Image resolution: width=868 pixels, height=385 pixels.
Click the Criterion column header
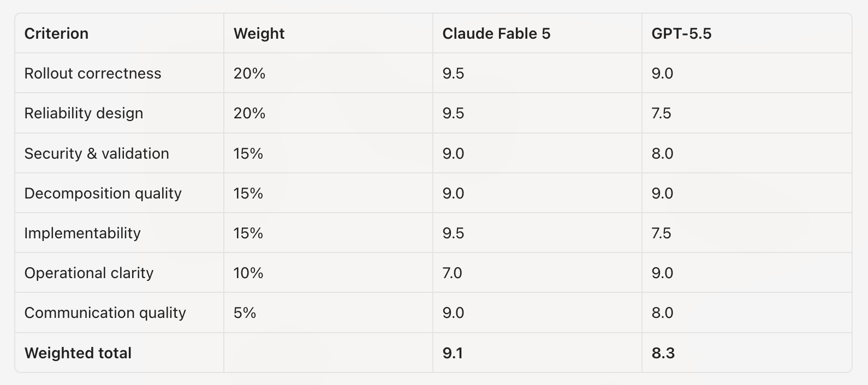tap(56, 33)
